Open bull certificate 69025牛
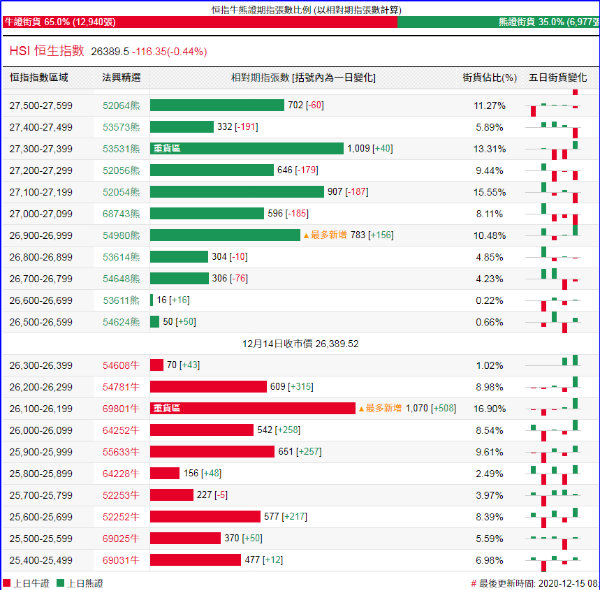 [x=121, y=538]
